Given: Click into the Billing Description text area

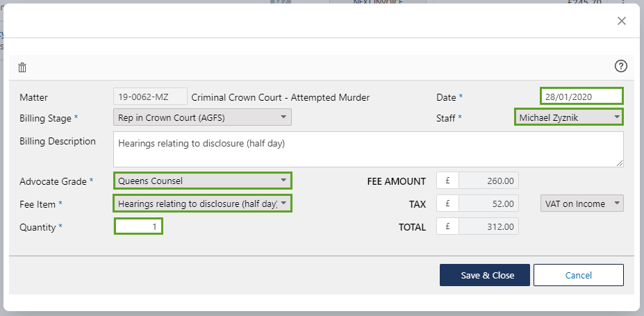Looking at the screenshot, I should point(368,149).
